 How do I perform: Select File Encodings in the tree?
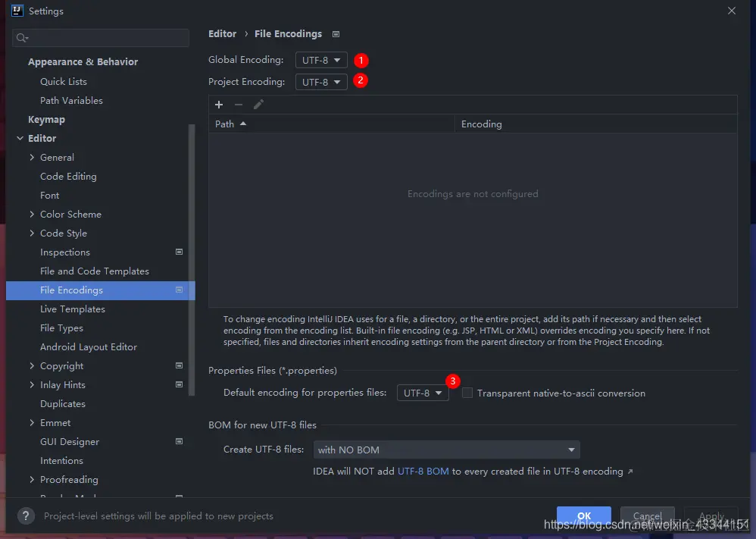(100, 290)
